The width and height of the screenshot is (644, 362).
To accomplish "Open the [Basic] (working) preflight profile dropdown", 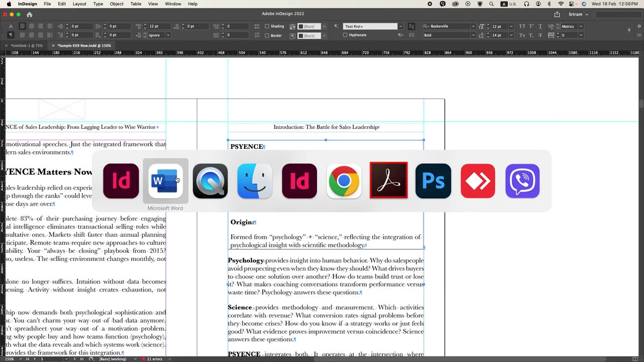I will 135,359.
